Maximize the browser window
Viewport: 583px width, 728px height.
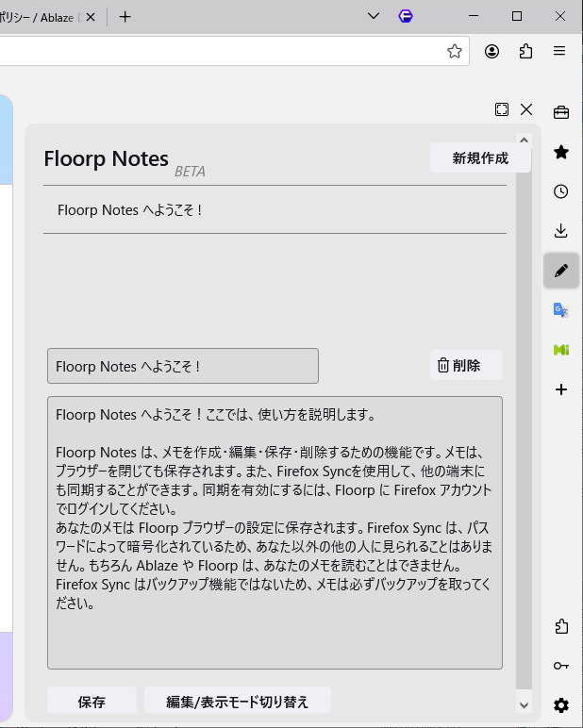517,16
